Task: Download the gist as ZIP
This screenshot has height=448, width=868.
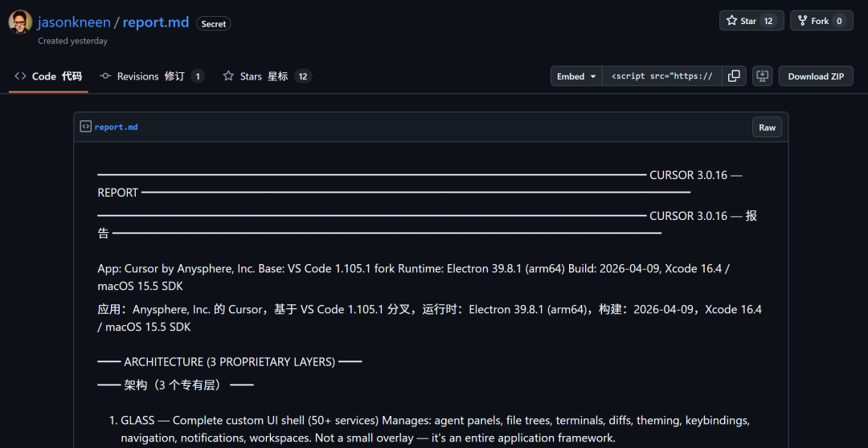Action: point(815,76)
